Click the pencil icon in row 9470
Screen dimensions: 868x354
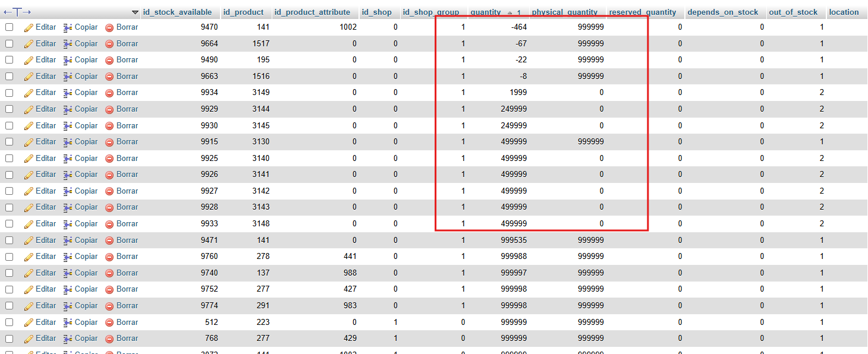tap(29, 27)
